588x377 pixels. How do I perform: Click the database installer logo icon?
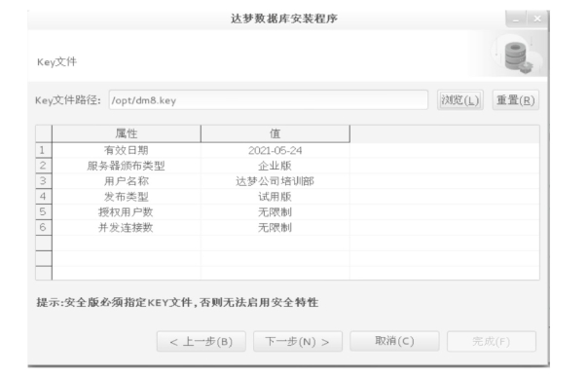tap(518, 57)
